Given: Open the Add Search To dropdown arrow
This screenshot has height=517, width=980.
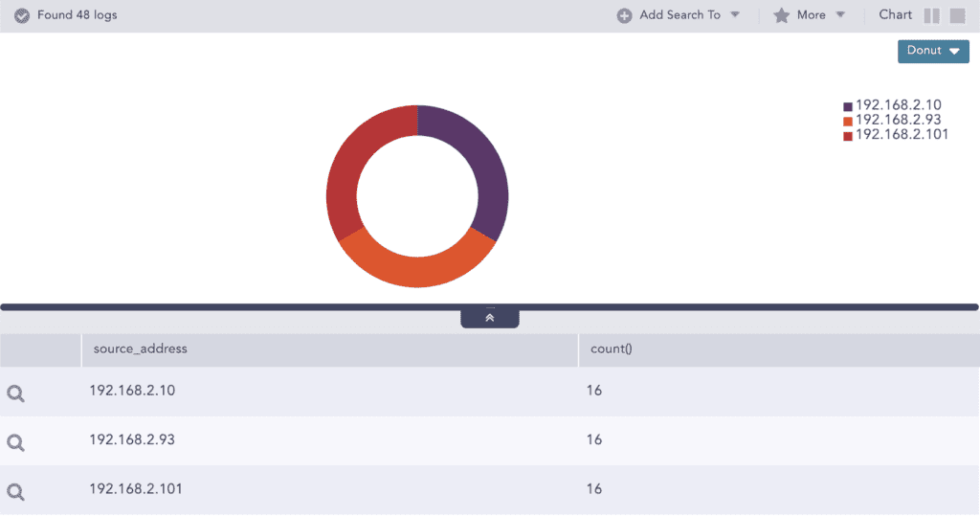Looking at the screenshot, I should click(735, 15).
